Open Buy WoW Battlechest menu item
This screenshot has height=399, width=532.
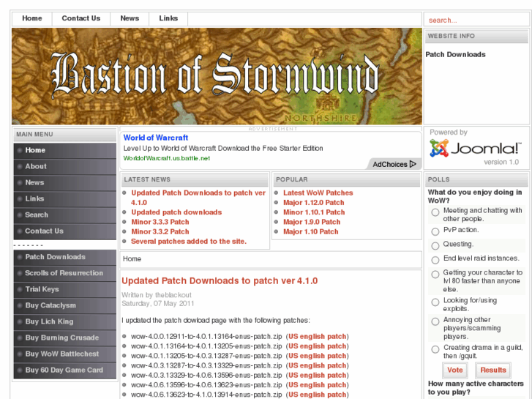click(65, 354)
